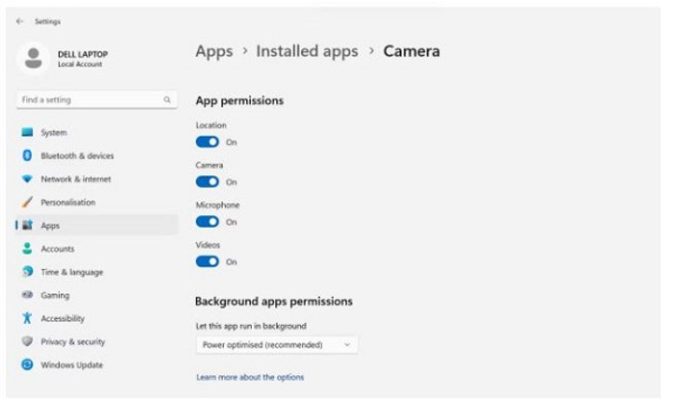
Task: Select the Personalisation paintbrush icon
Action: 27,202
